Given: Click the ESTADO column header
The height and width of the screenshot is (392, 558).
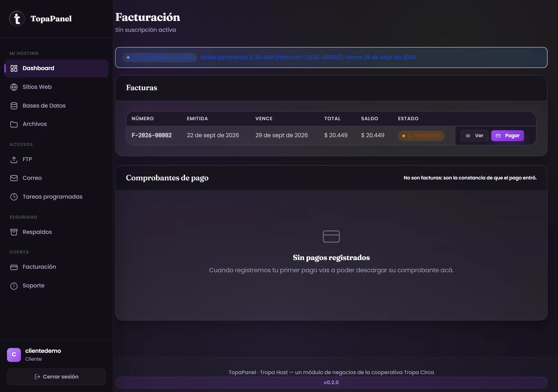Looking at the screenshot, I should pyautogui.click(x=408, y=118).
